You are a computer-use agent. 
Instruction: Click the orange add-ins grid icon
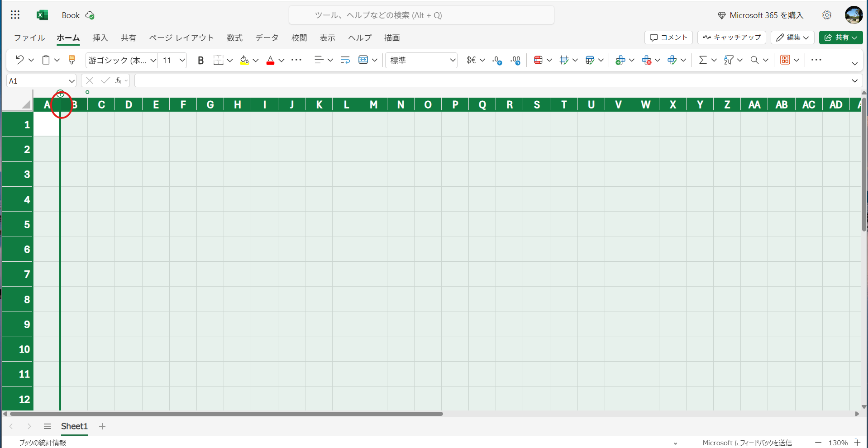(785, 60)
